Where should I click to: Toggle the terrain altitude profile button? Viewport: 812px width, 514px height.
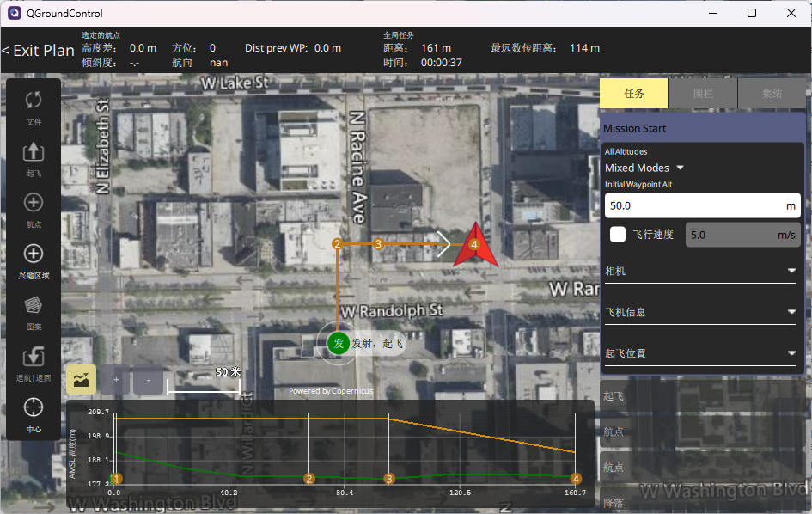[81, 380]
